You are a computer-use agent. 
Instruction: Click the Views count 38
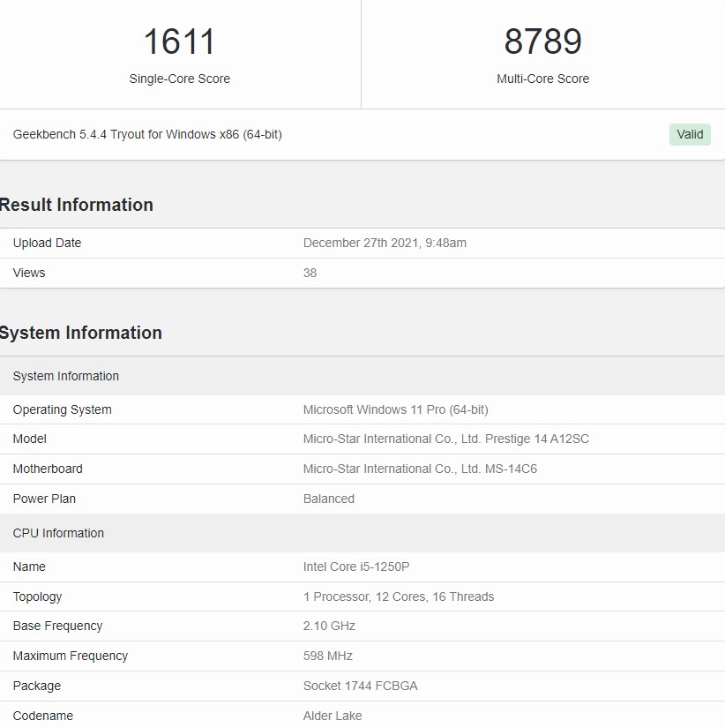point(310,273)
